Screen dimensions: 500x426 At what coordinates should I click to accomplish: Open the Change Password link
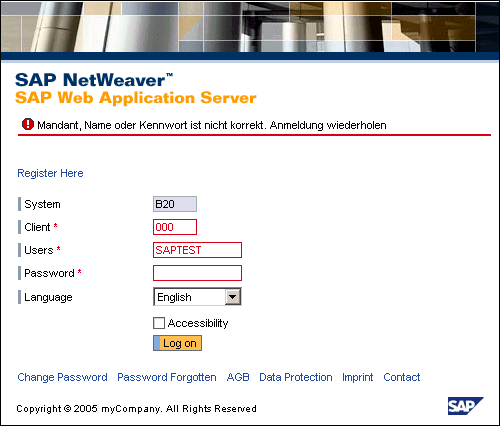click(x=62, y=377)
